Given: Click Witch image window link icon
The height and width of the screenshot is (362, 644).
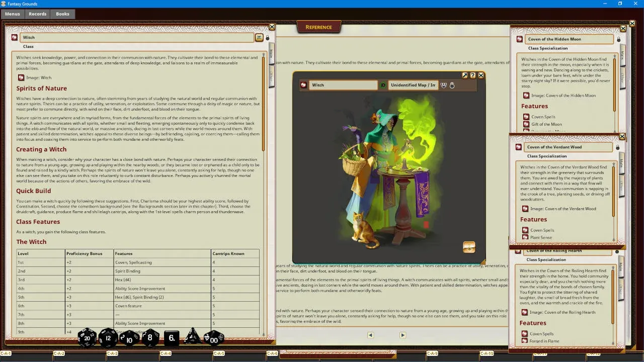Looking at the screenshot, I should pyautogui.click(x=303, y=85).
